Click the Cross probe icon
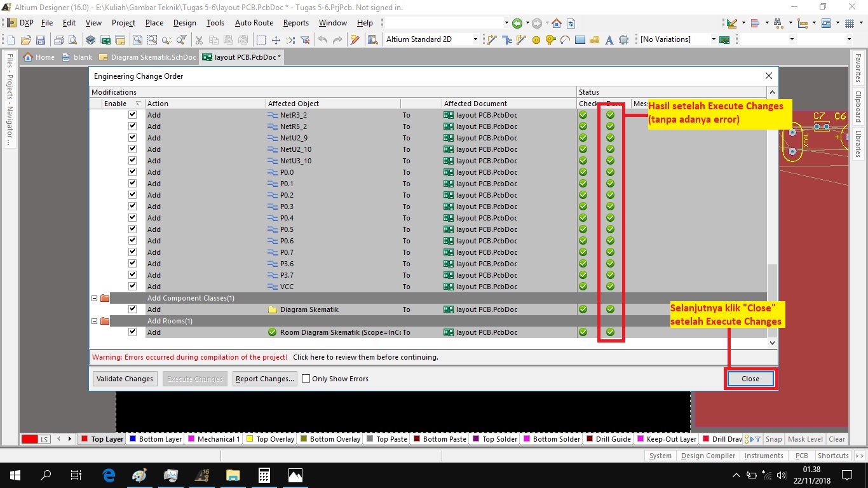 (x=355, y=40)
